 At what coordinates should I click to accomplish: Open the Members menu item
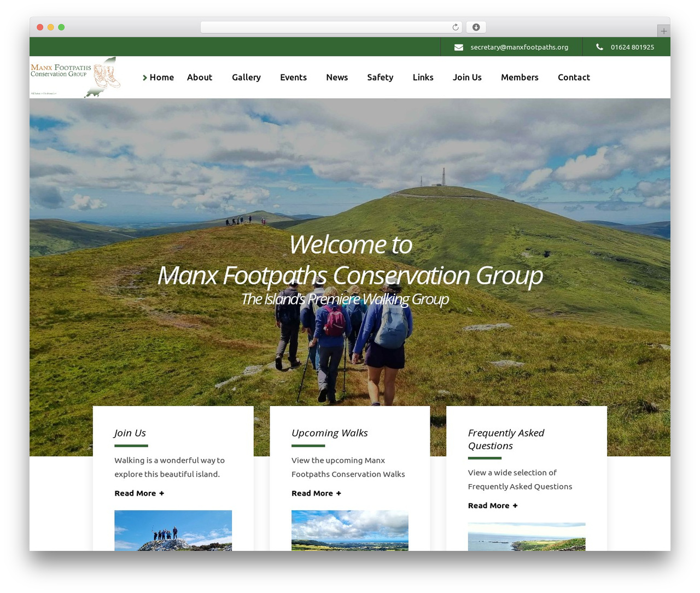click(x=520, y=77)
